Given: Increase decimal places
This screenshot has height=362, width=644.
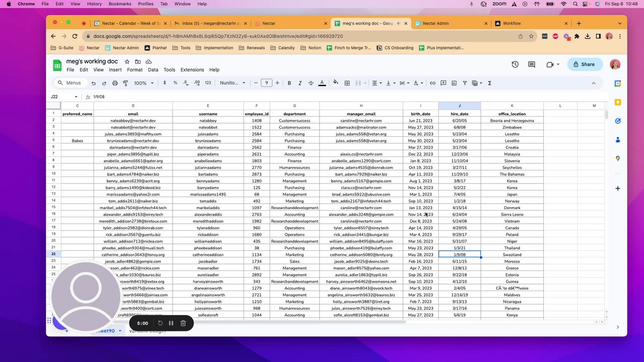Looking at the screenshot, I should (197, 83).
